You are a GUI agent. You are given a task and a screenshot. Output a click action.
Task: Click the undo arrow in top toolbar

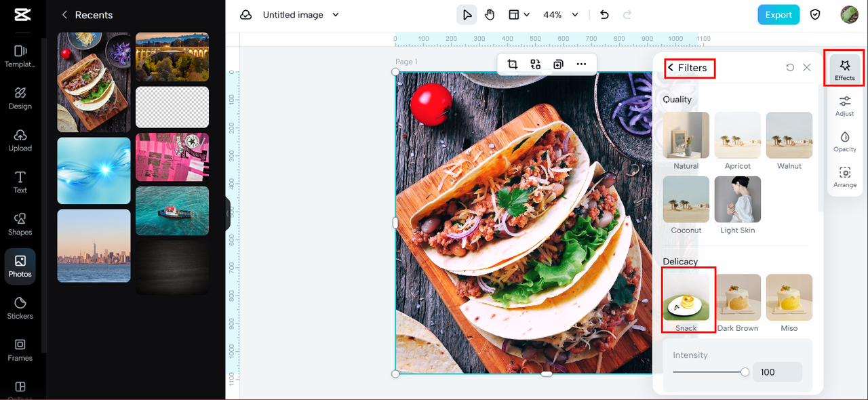pos(604,15)
